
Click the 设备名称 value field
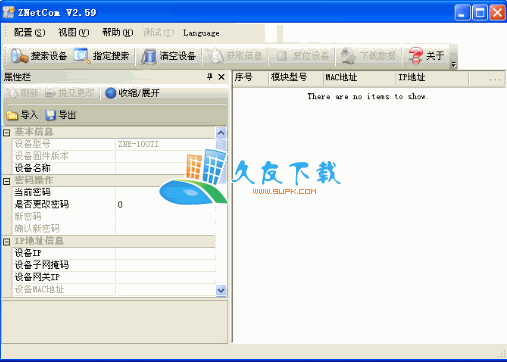[165, 168]
